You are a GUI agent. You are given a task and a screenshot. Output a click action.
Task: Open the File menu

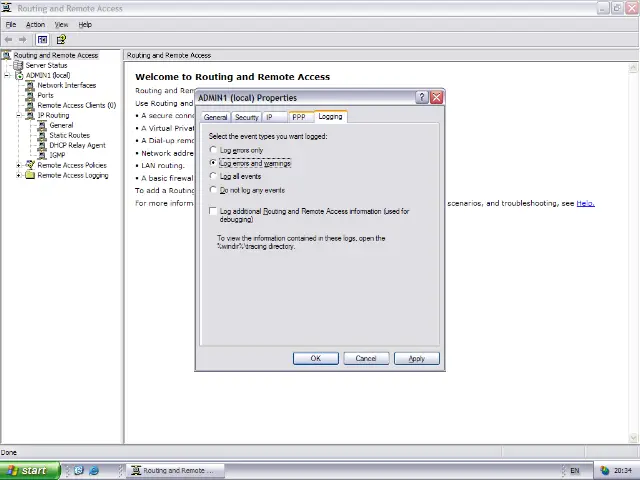tap(11, 24)
